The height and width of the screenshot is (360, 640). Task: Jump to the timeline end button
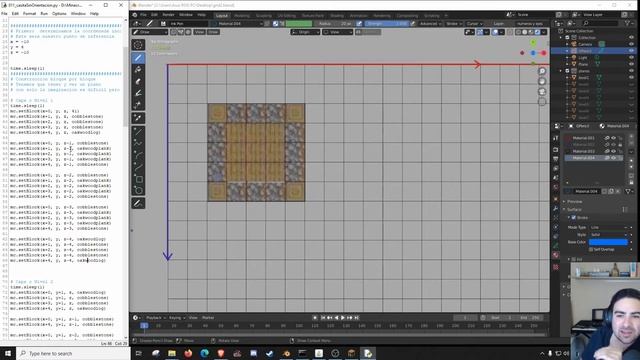(356, 318)
